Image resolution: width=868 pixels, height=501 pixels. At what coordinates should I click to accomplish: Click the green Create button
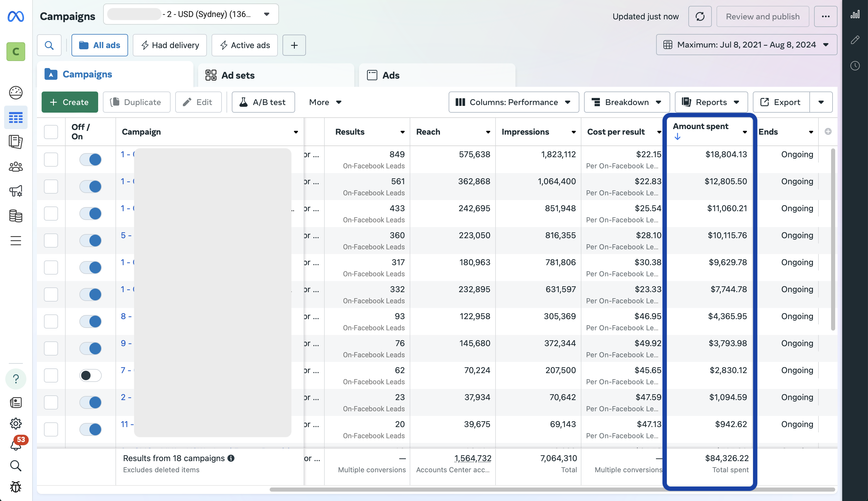(69, 102)
